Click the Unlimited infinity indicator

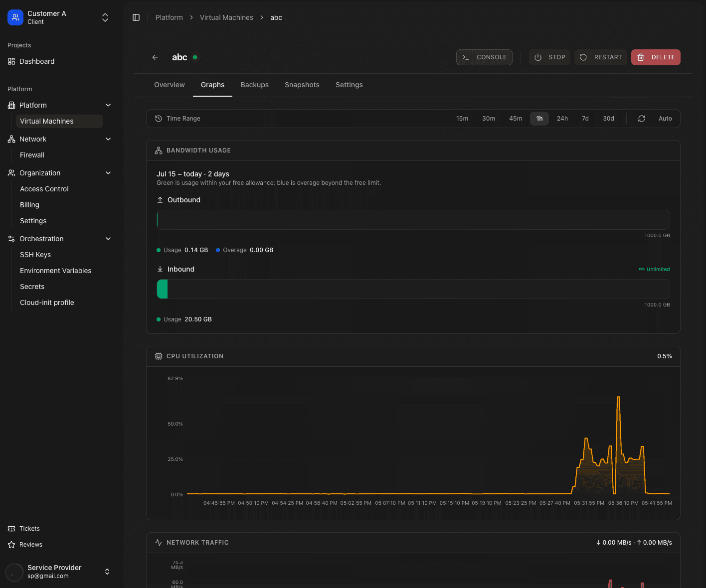pyautogui.click(x=654, y=269)
